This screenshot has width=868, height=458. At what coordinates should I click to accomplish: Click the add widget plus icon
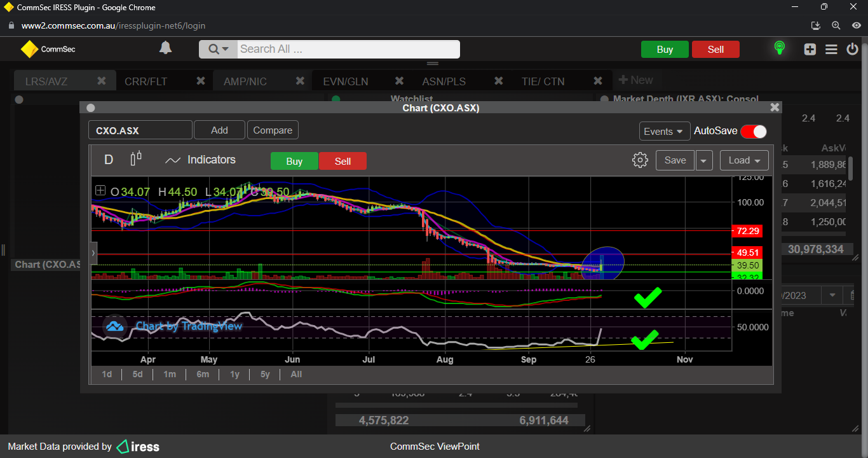pyautogui.click(x=810, y=49)
